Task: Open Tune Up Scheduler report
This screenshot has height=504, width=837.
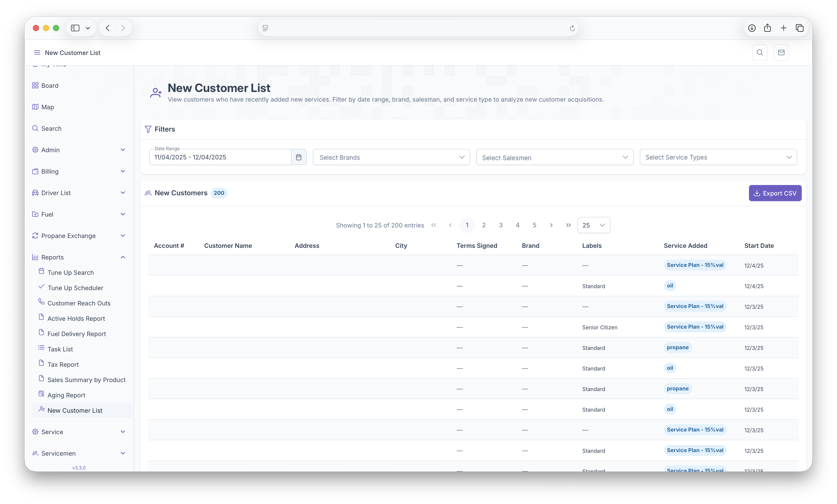Action: [75, 288]
